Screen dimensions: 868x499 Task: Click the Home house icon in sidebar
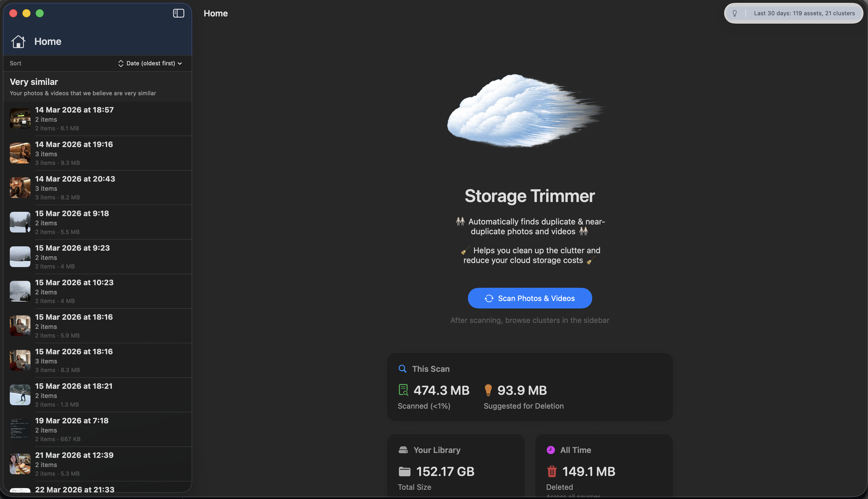click(x=18, y=41)
